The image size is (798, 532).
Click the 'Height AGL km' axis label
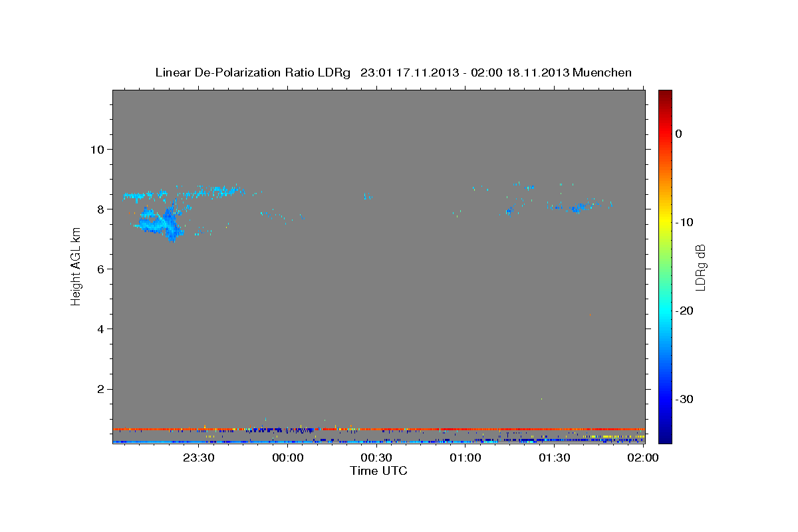coord(76,266)
